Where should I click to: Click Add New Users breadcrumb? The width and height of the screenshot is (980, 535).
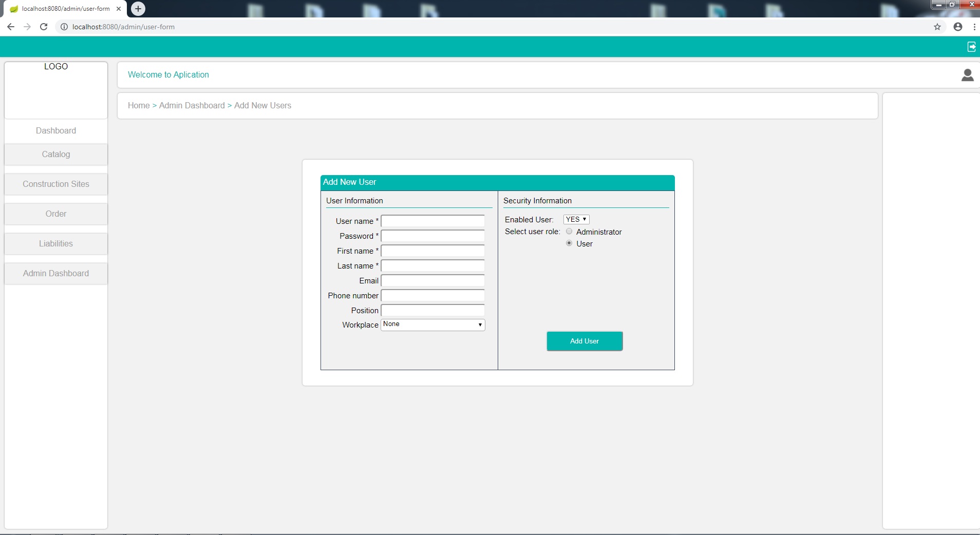click(262, 105)
